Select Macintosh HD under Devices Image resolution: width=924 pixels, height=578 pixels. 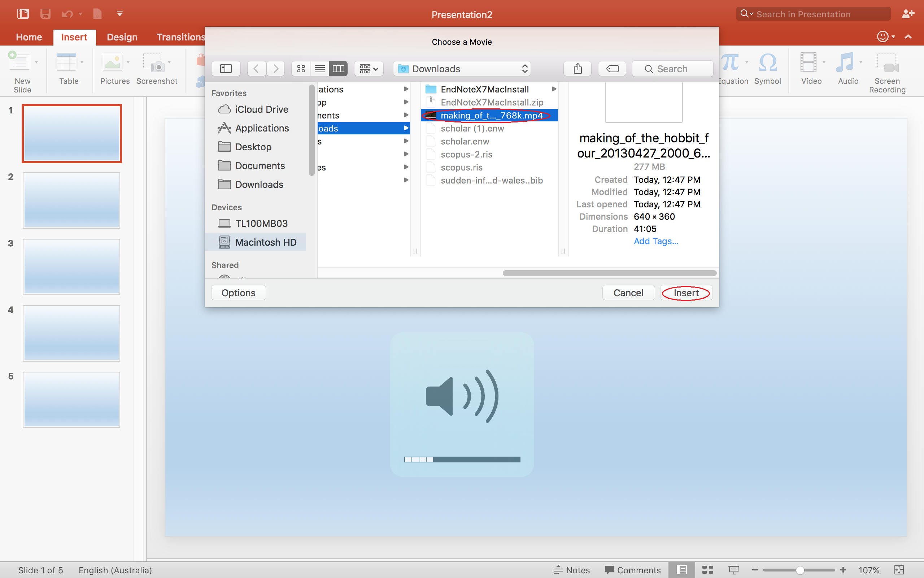point(256,242)
